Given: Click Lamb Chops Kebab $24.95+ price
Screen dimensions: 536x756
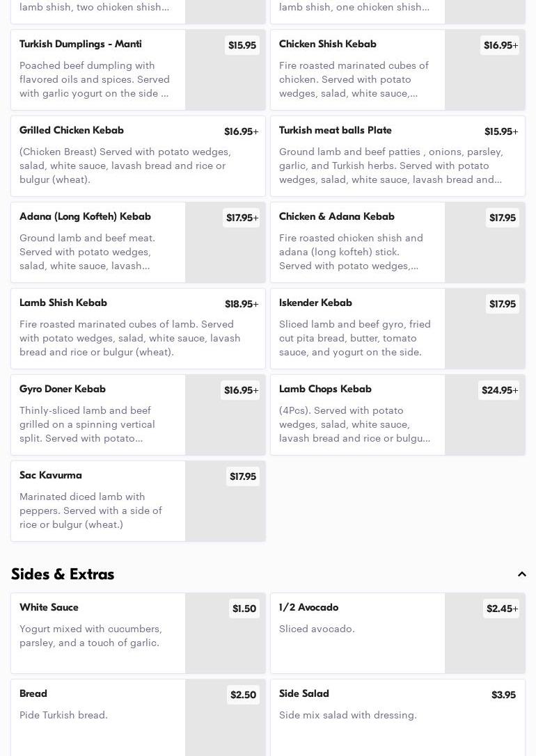Looking at the screenshot, I should pyautogui.click(x=499, y=390).
